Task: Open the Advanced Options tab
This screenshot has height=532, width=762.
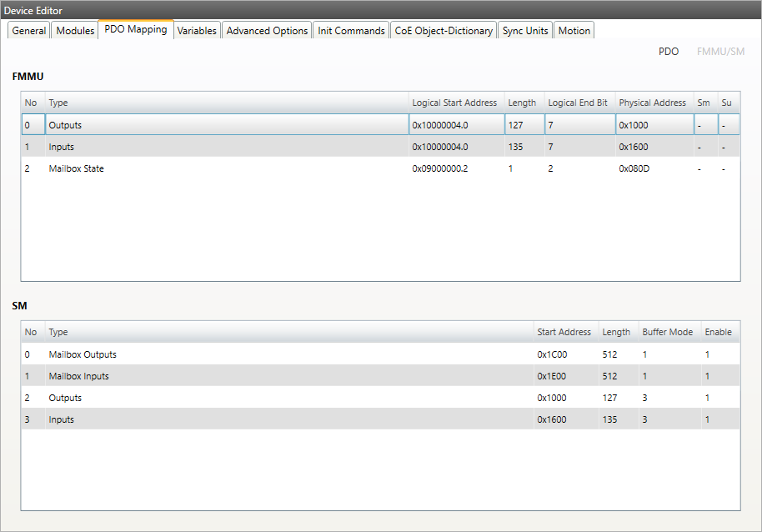Action: point(268,31)
